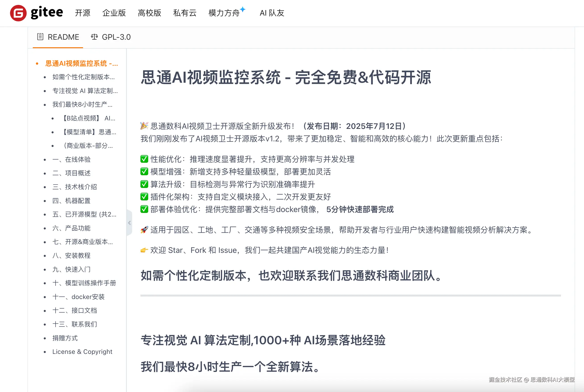Click the Gitee logo icon
This screenshot has width=584, height=392.
(x=18, y=13)
